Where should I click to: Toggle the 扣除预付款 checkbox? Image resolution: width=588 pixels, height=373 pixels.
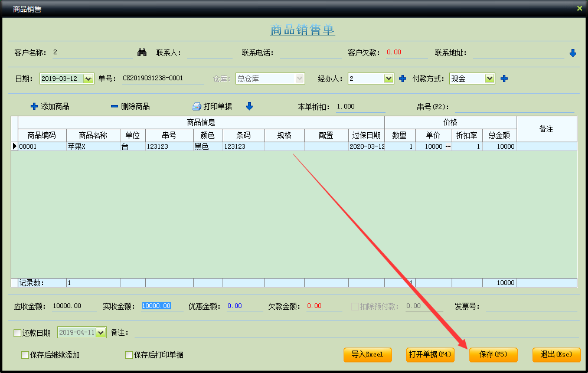355,307
